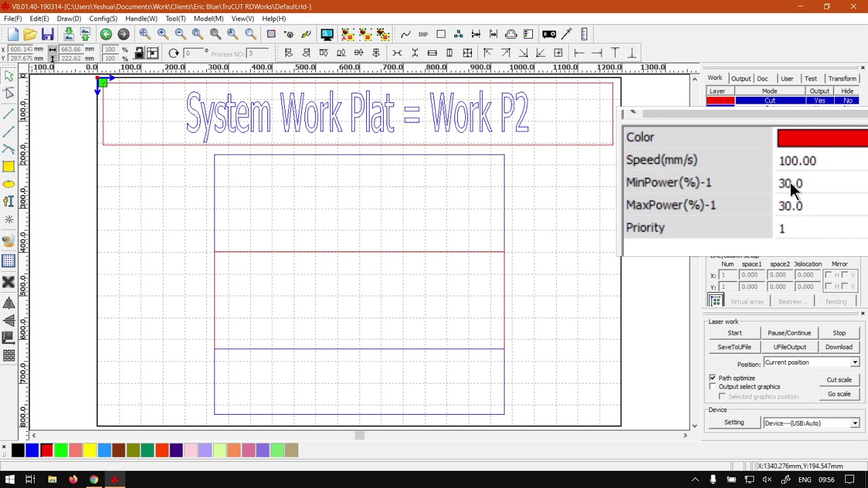Pick the yellow swatch in the color palette

[90, 450]
